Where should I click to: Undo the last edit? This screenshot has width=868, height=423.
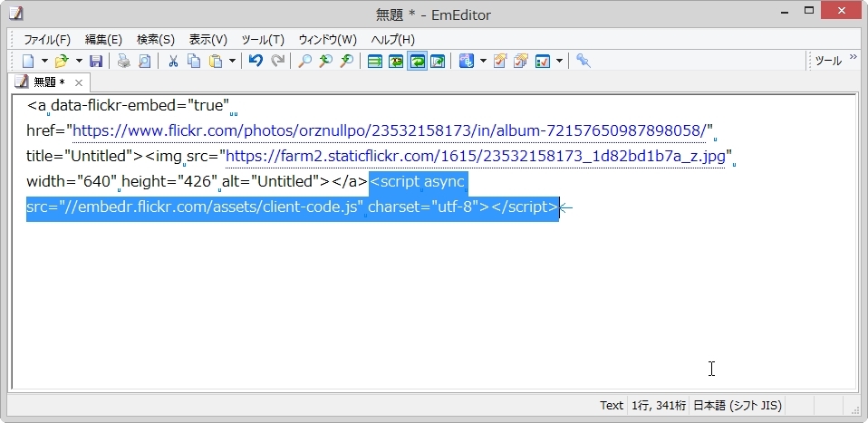click(256, 61)
